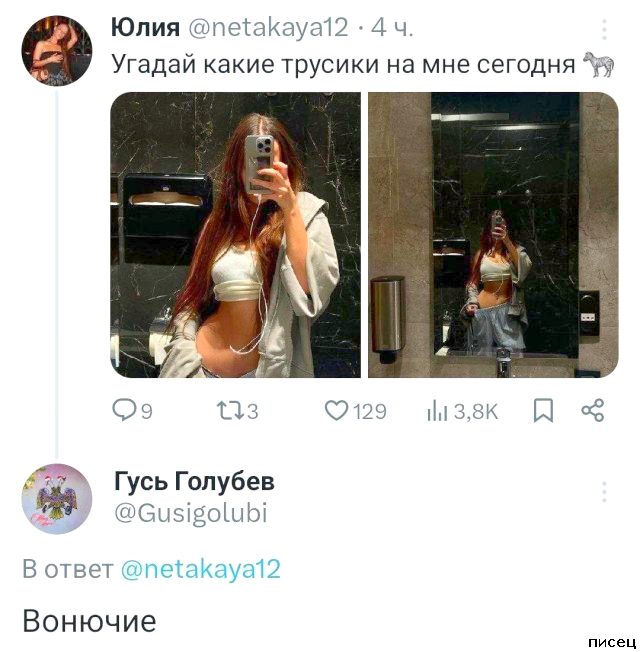
Task: Open the left close-up mirror selfie photo
Action: tap(235, 235)
